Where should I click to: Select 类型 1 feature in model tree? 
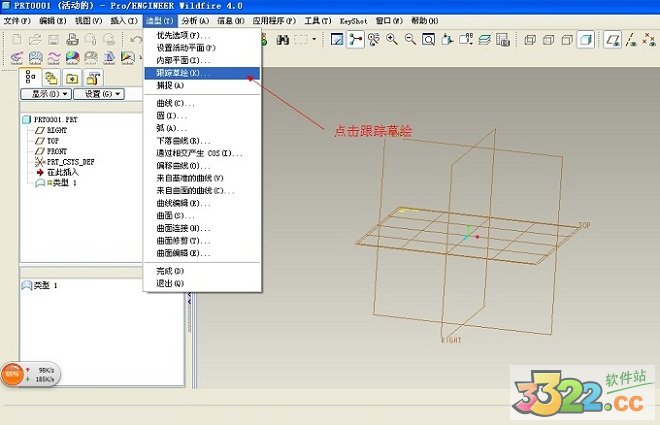(x=56, y=183)
